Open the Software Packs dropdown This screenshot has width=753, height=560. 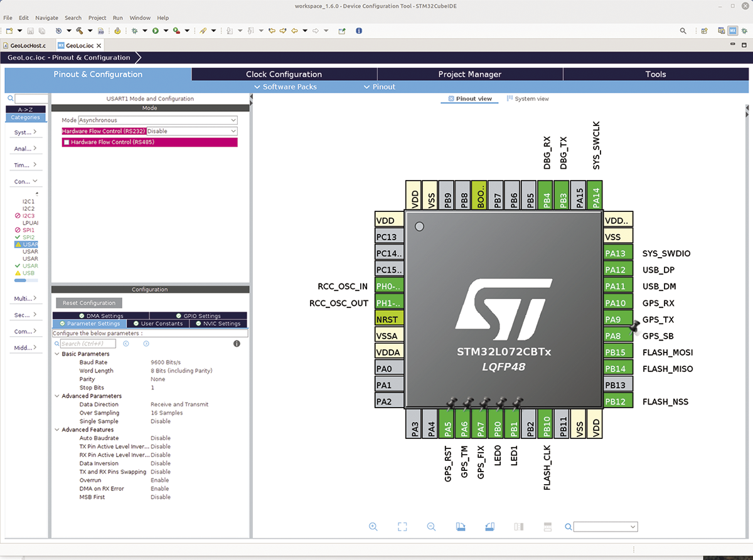(286, 87)
